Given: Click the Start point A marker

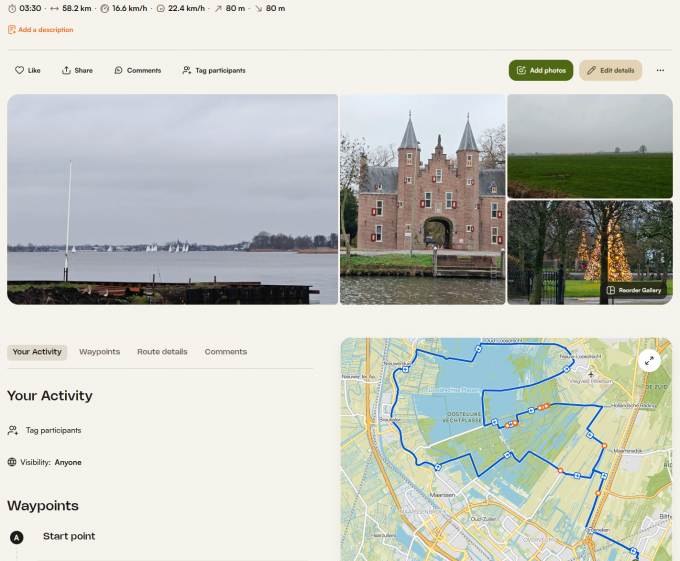Looking at the screenshot, I should tap(16, 537).
